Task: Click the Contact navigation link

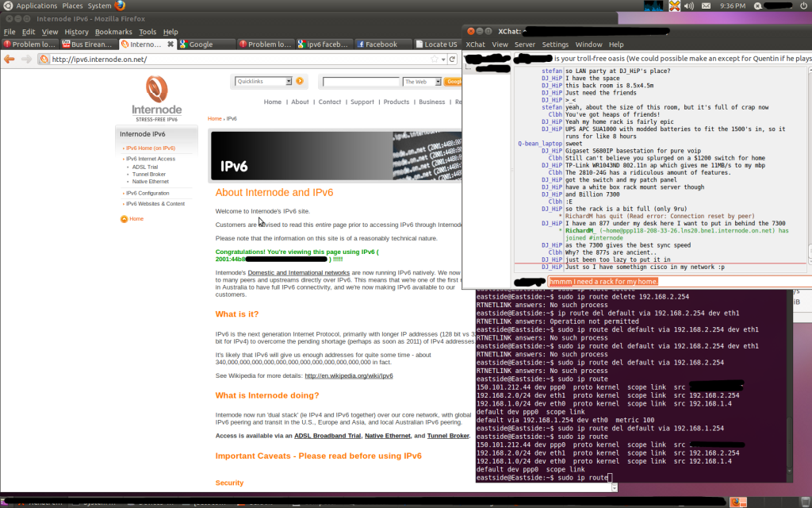Action: point(330,102)
